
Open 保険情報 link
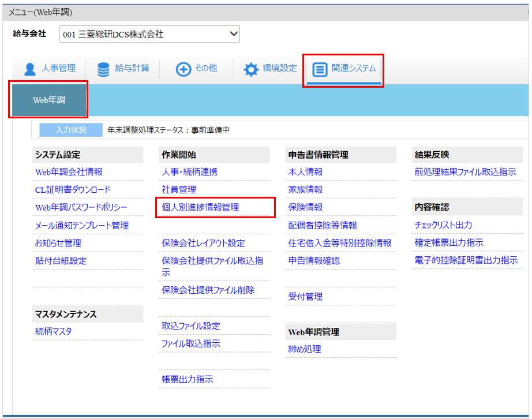pos(305,207)
